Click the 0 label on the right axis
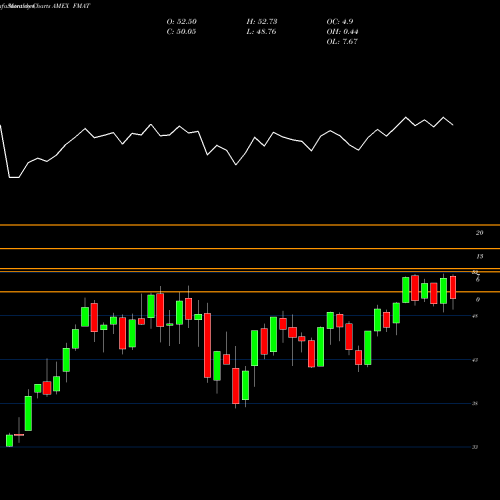The height and width of the screenshot is (500, 500). click(x=478, y=300)
